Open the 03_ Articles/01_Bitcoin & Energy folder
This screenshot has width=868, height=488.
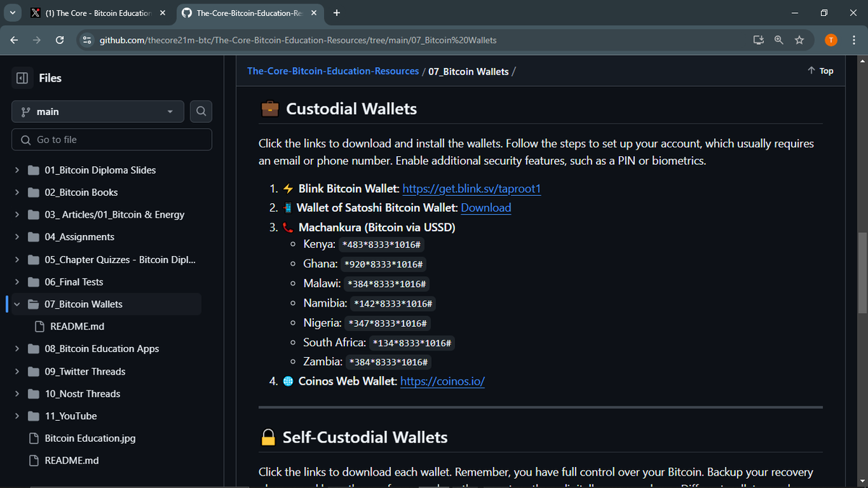click(x=114, y=215)
